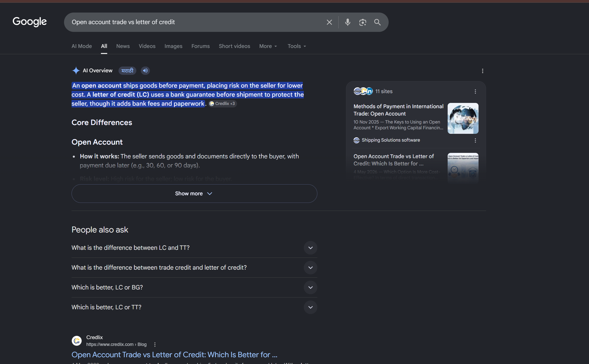Viewport: 589px width, 364px height.
Task: Open the Tools dropdown
Action: click(x=297, y=46)
